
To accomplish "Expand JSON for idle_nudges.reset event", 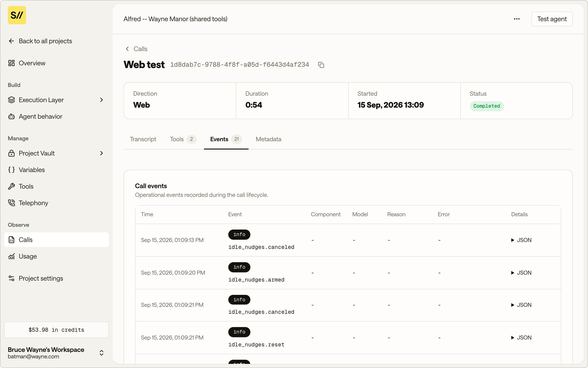I will (521, 337).
